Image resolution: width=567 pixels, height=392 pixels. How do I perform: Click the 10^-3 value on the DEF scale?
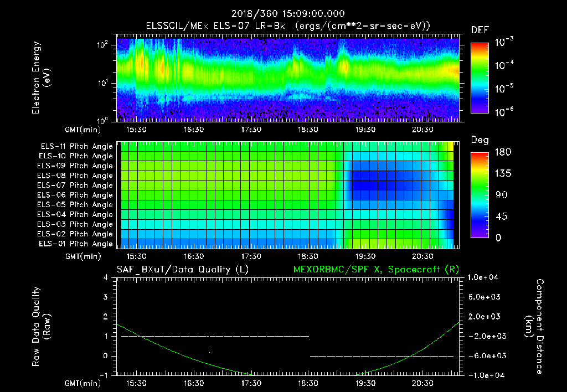coord(504,42)
